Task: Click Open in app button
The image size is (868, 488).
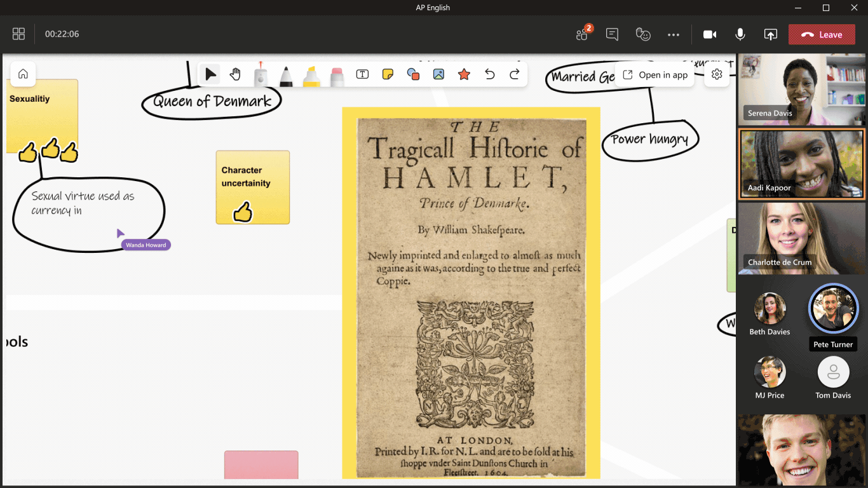Action: 655,75
